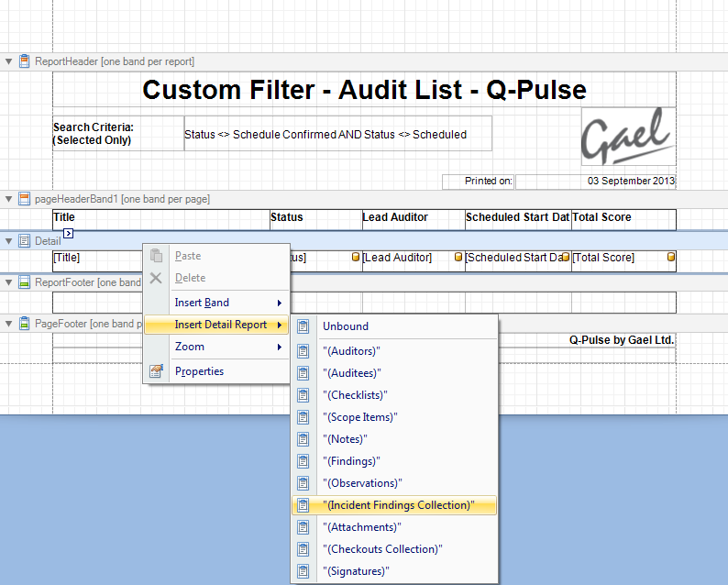Click the icon beside "(Findings)"
The image size is (728, 585).
pyautogui.click(x=303, y=461)
